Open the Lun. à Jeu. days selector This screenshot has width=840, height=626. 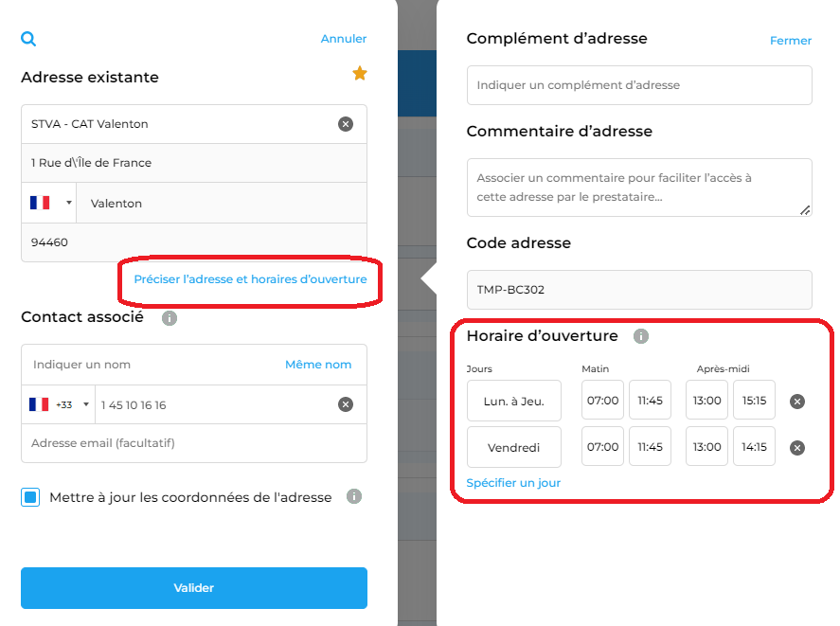[x=513, y=401]
